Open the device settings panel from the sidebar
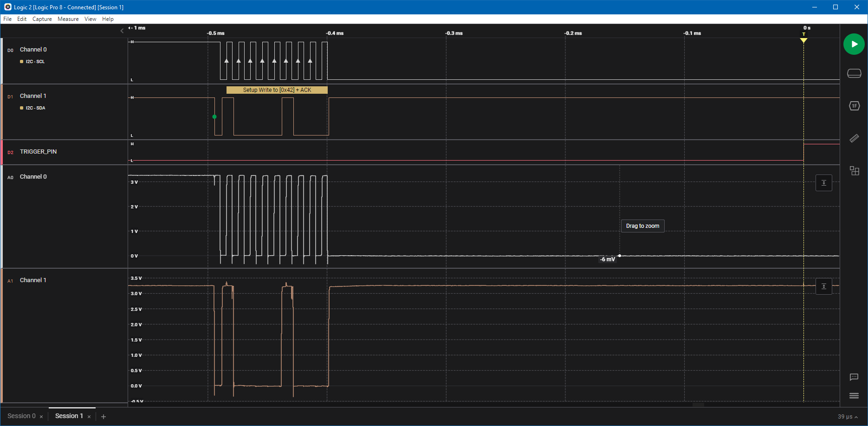The width and height of the screenshot is (868, 426). pos(854,73)
